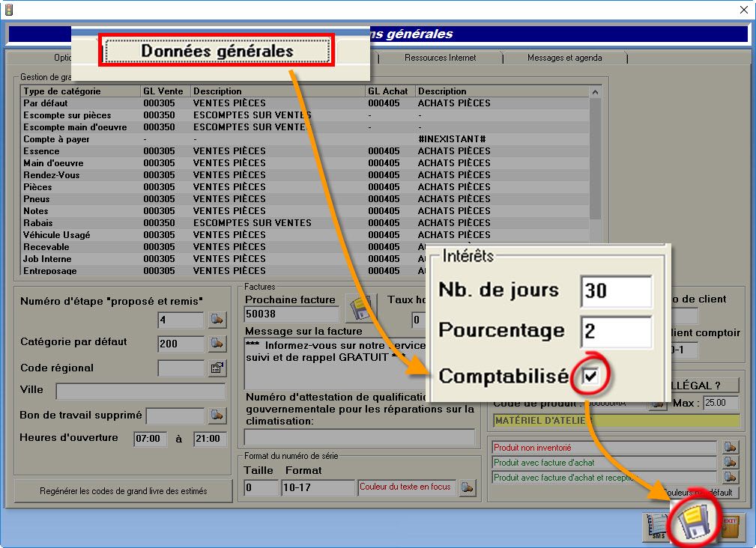Viewport: 756px width, 548px height.
Task: Switch to Ressources Internet tab
Action: point(440,58)
